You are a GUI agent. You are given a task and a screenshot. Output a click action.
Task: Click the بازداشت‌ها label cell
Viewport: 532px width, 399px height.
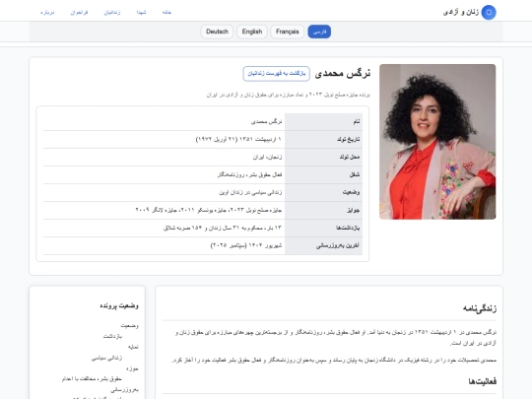pyautogui.click(x=323, y=228)
